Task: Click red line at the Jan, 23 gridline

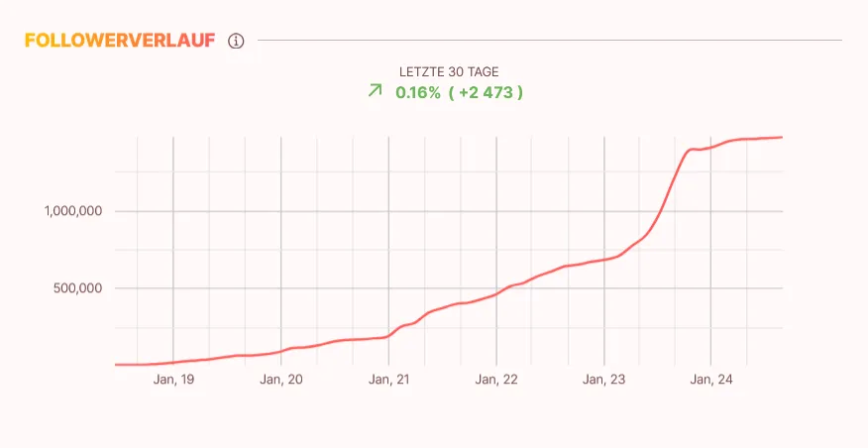Action: pyautogui.click(x=603, y=260)
